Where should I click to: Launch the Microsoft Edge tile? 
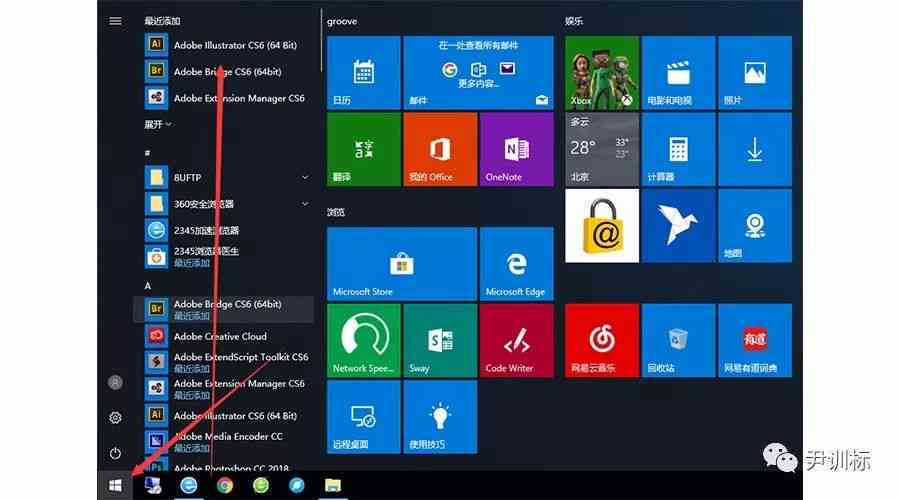click(x=517, y=263)
